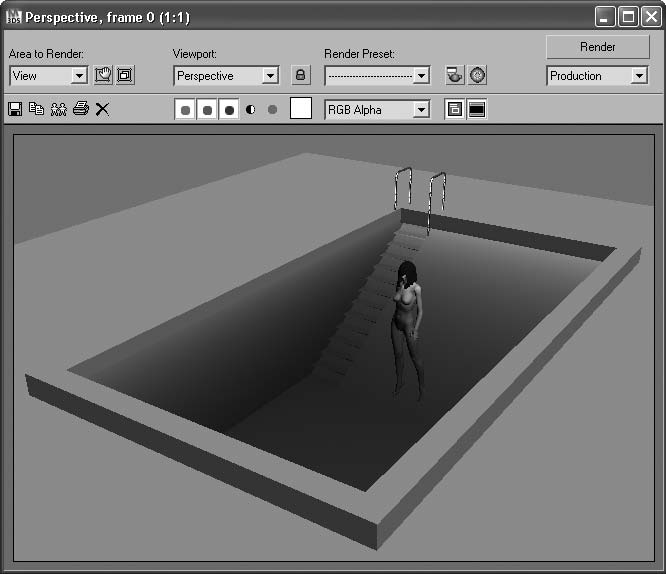The image size is (666, 574).
Task: Open the RGB Alpha channel dropdown
Action: pyautogui.click(x=421, y=110)
